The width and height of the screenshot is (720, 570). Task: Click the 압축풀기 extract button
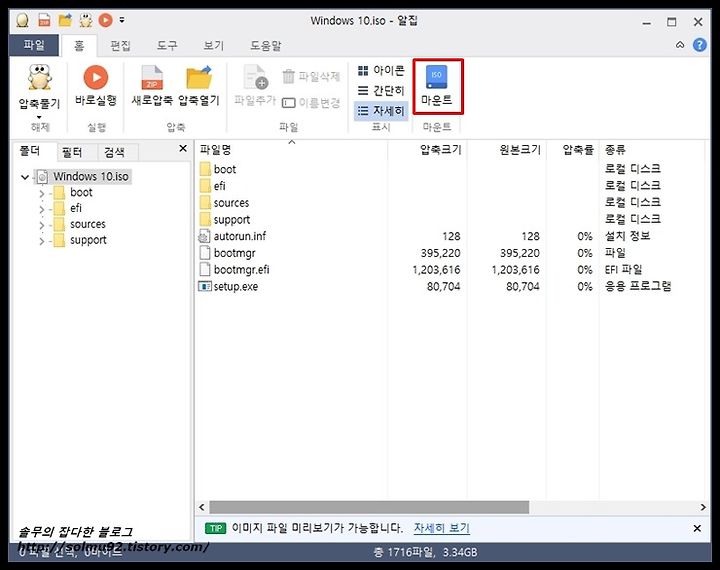pyautogui.click(x=39, y=87)
